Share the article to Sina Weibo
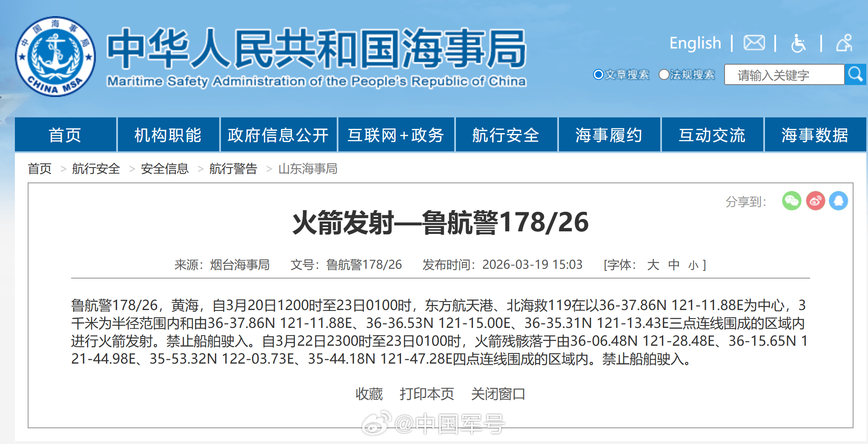868x444 pixels. point(816,202)
